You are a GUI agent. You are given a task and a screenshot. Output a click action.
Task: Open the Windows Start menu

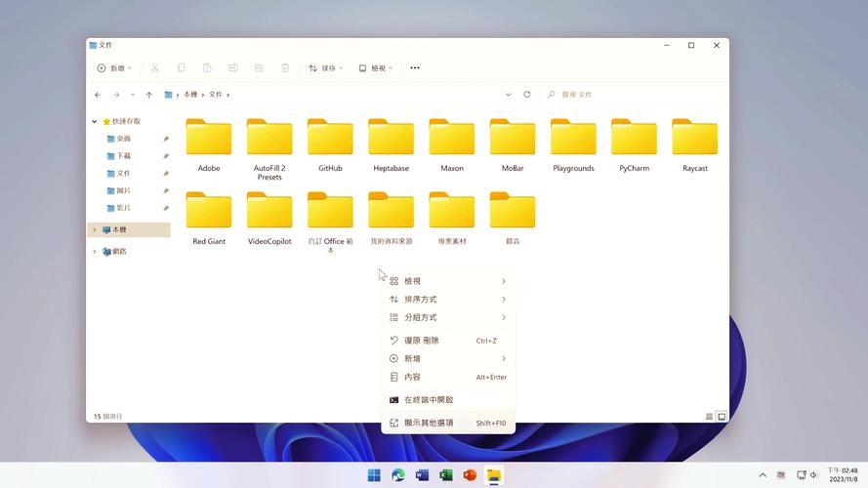[x=374, y=475]
